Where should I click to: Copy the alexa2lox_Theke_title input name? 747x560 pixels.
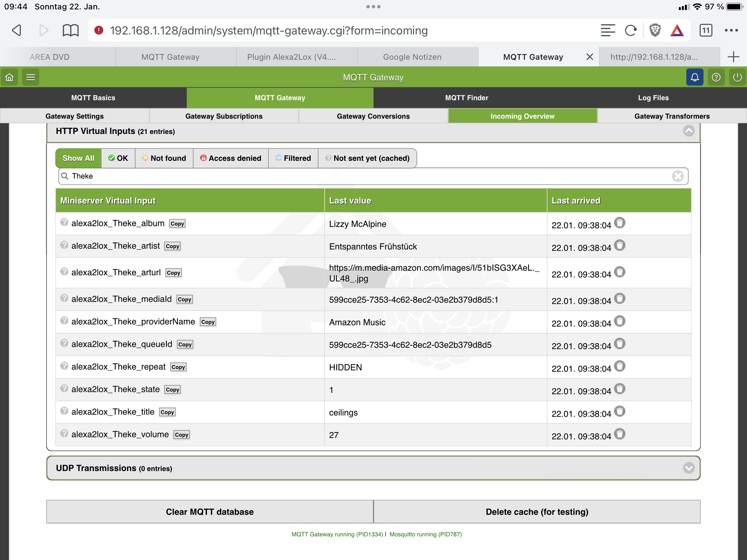[x=167, y=412]
